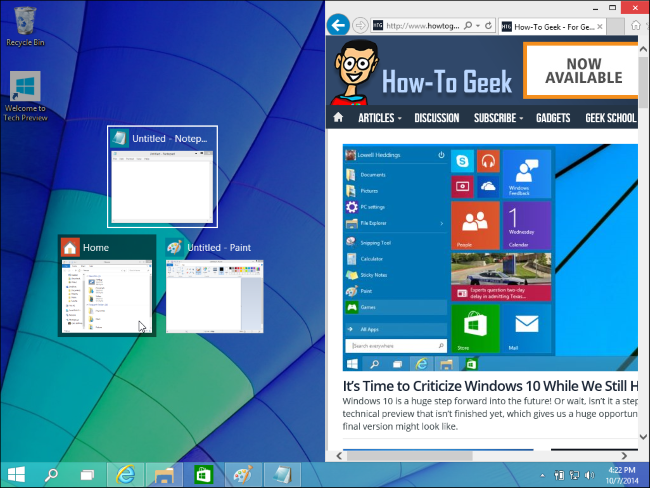Refresh the How-To Geek page
The image size is (650, 488).
click(x=488, y=26)
